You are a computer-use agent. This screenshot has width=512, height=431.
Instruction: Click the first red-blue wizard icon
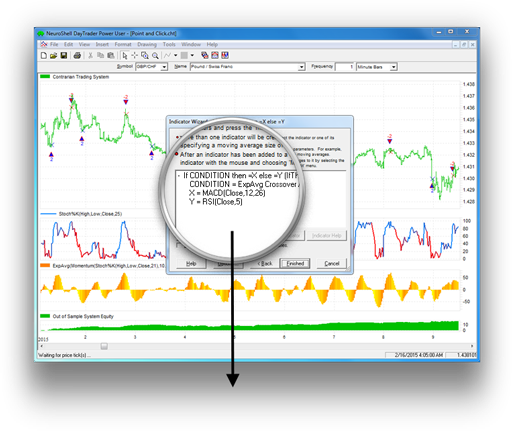tap(205, 55)
